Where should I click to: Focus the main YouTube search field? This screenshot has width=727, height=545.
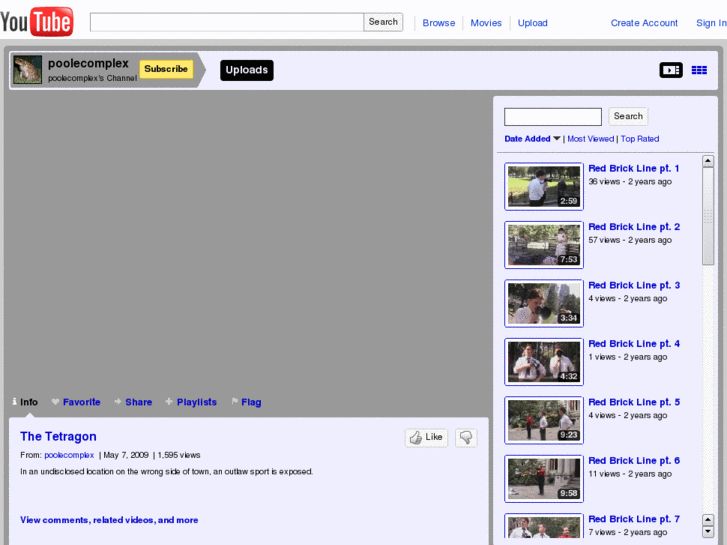(227, 22)
